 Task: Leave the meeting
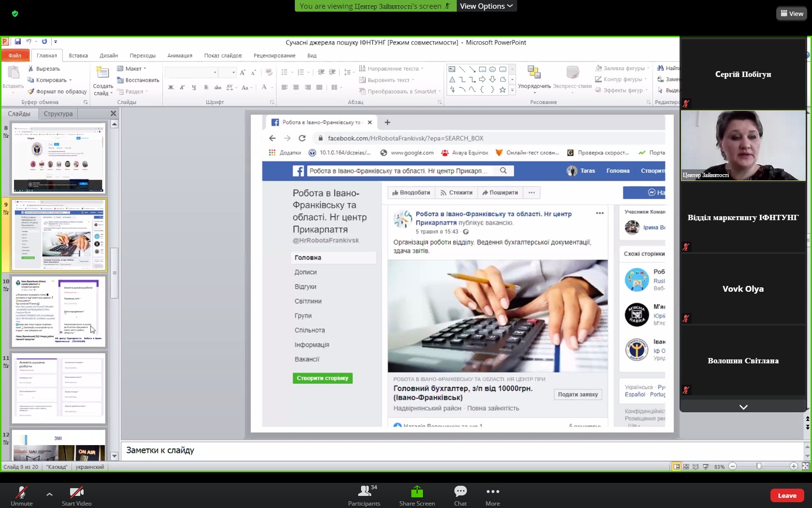787,495
